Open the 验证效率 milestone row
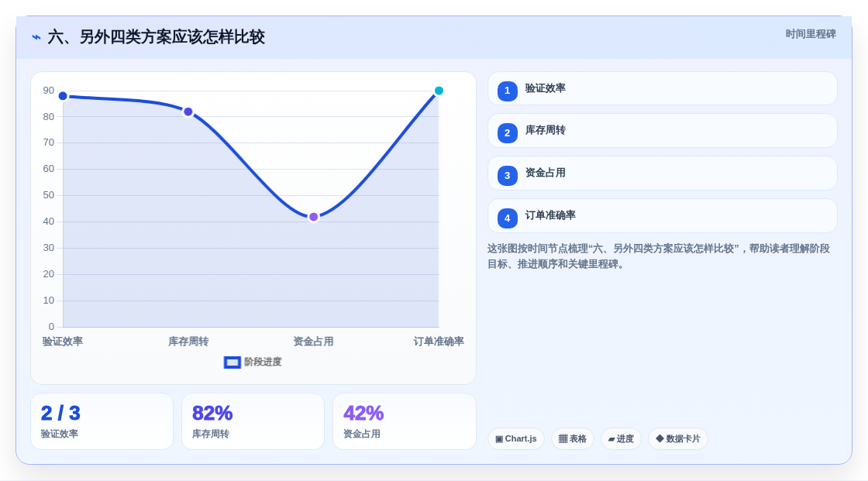This screenshot has width=868, height=481. (662, 88)
